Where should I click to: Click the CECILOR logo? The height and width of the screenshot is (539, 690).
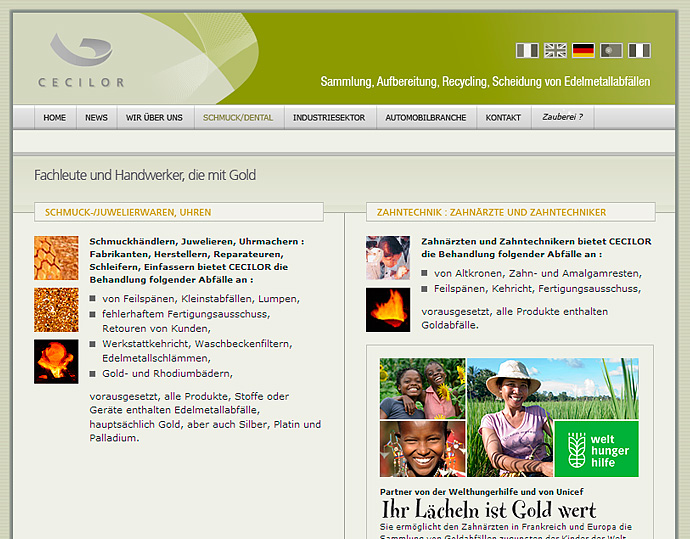coord(81,60)
